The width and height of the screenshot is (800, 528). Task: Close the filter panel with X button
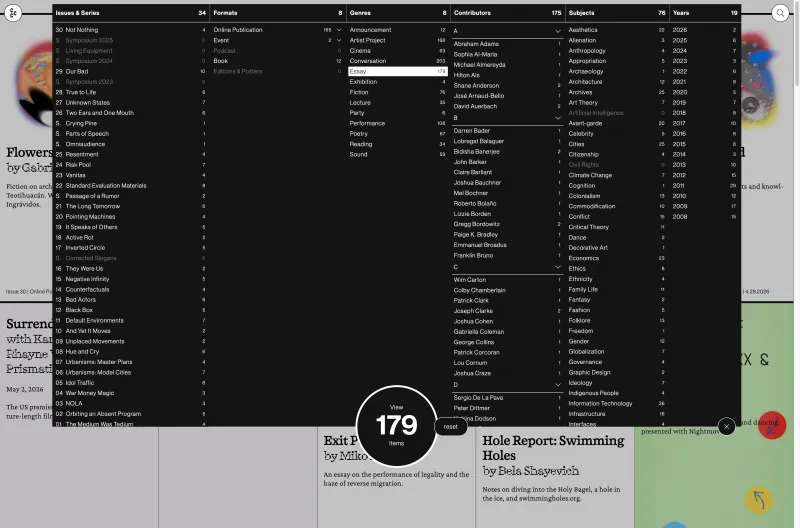(727, 426)
